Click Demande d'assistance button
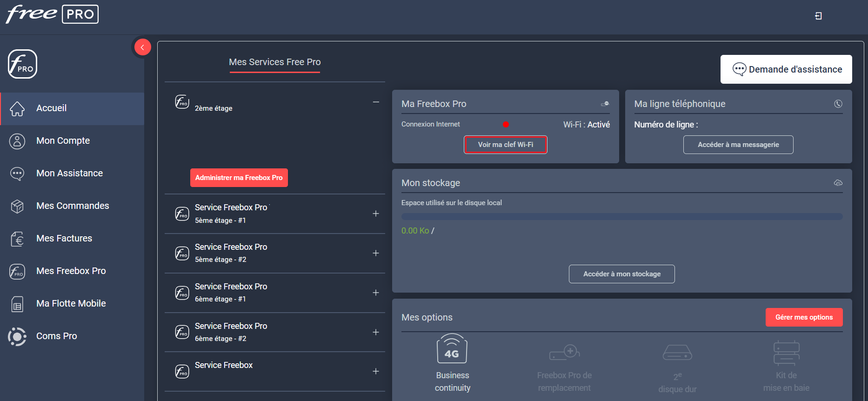This screenshot has width=868, height=401. point(786,69)
